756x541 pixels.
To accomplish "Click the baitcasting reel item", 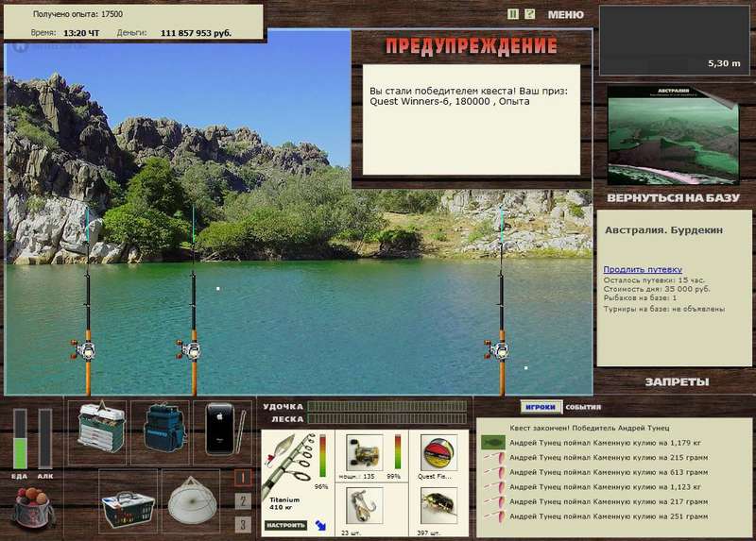I will [x=365, y=453].
